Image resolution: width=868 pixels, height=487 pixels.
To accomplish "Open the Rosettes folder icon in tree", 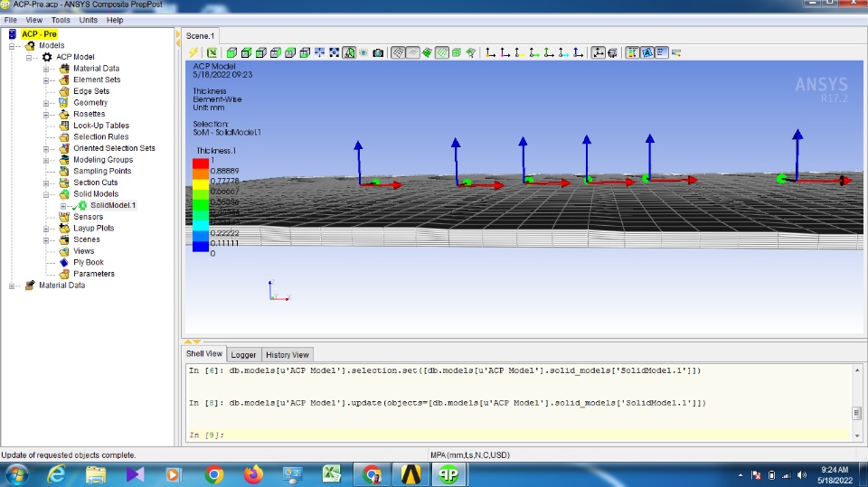I will (63, 114).
